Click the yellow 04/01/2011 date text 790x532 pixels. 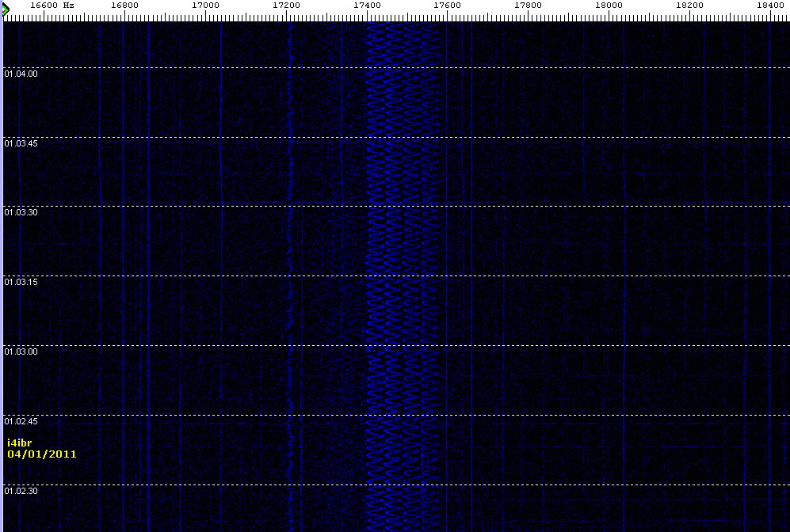pos(42,454)
